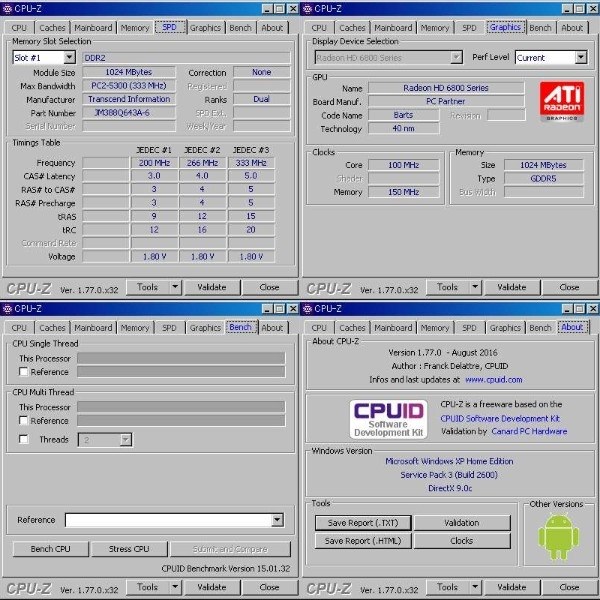Click the Validation button in Tools group
This screenshot has width=600, height=600.
tap(462, 523)
